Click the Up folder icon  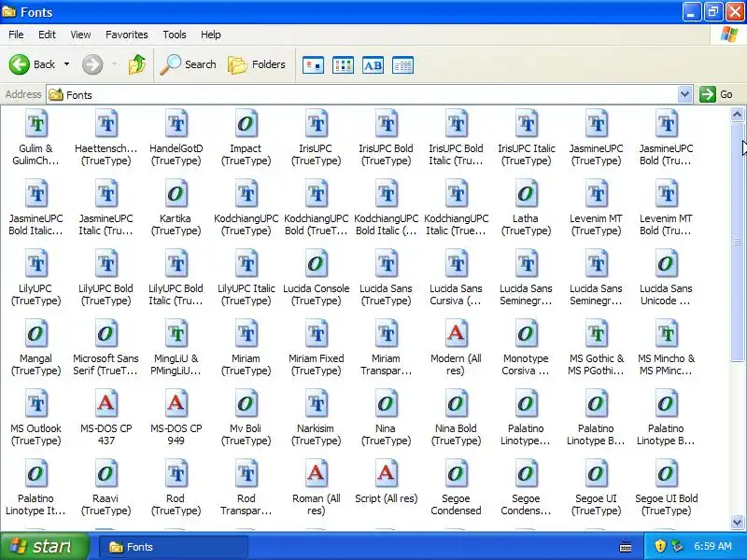pos(136,64)
